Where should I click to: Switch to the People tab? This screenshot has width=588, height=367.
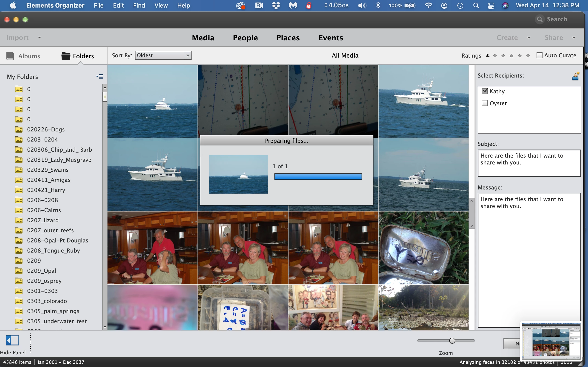[x=245, y=38]
